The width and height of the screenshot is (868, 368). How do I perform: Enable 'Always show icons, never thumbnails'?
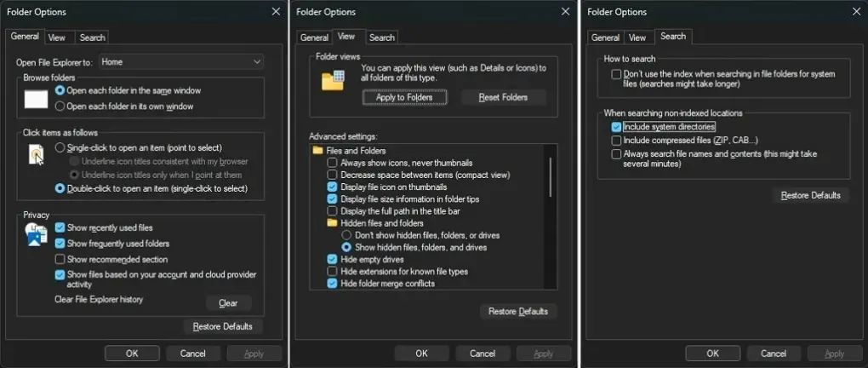click(332, 163)
